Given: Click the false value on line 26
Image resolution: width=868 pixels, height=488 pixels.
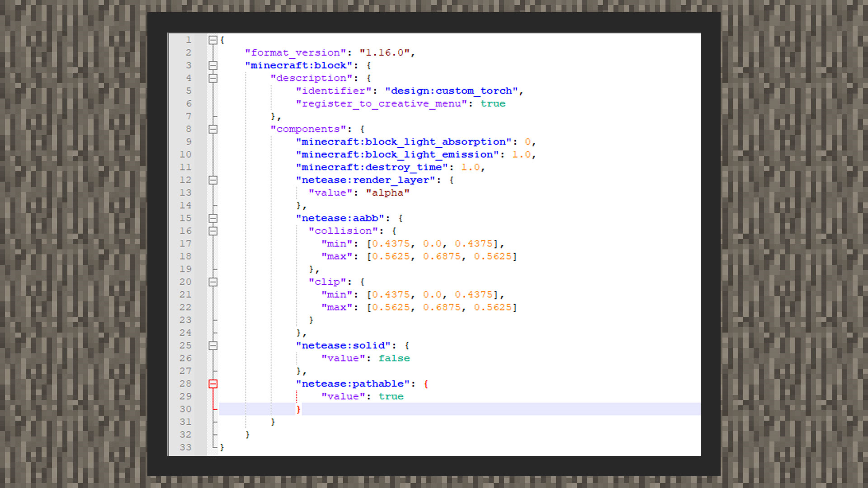Looking at the screenshot, I should click(x=394, y=358).
